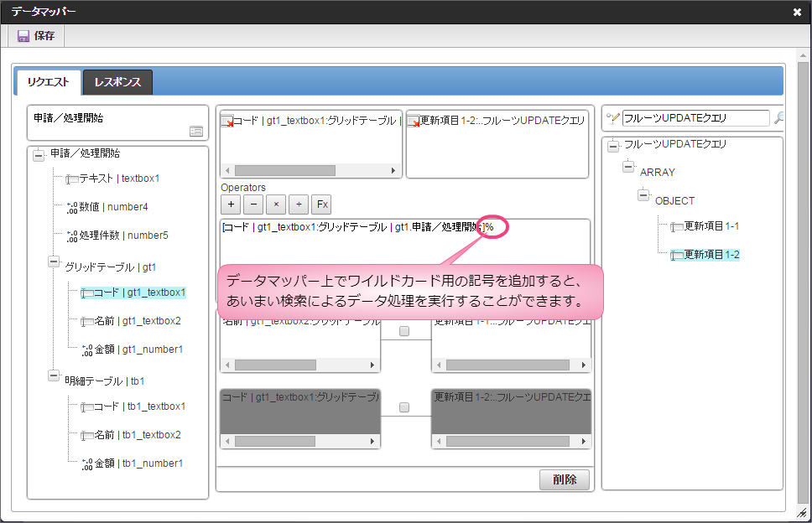Select the リクエスト tab
The height and width of the screenshot is (523, 812).
[49, 82]
